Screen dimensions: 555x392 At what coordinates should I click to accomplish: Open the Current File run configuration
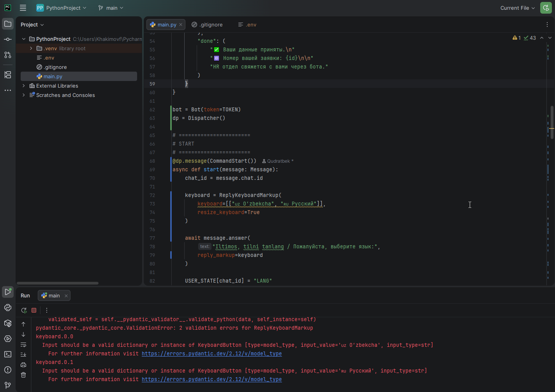tap(517, 8)
